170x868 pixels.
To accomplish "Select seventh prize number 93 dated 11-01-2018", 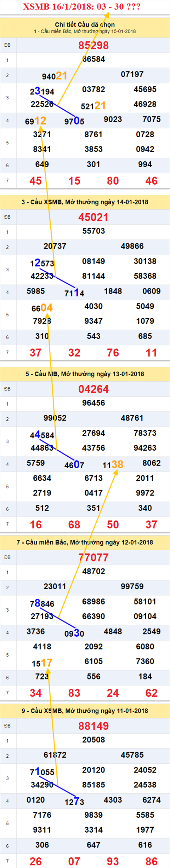I will pos(113,861).
